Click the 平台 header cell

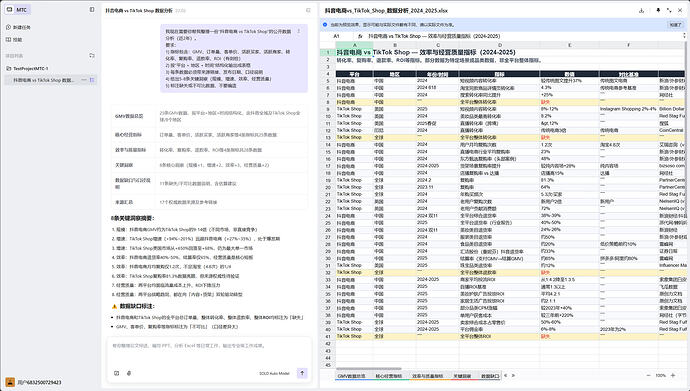tap(354, 74)
